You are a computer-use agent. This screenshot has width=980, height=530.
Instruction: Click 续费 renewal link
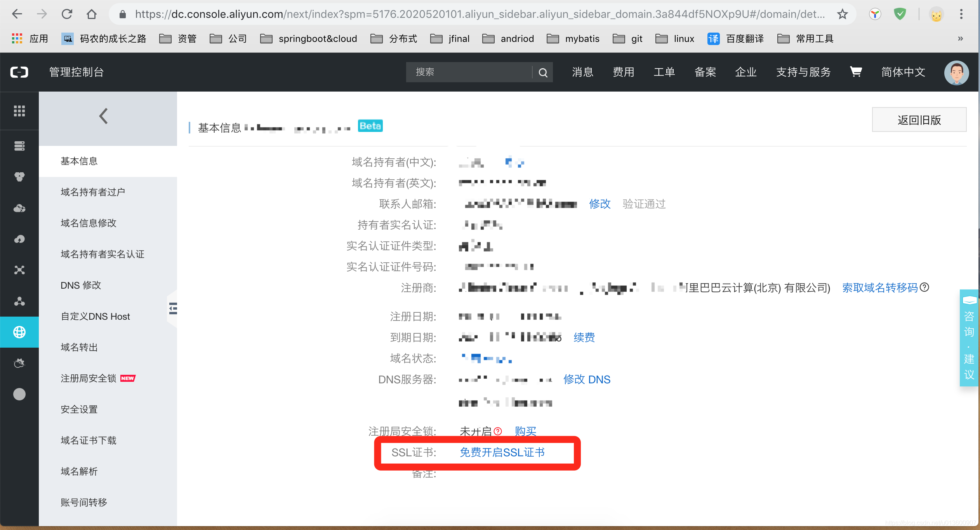tap(584, 337)
